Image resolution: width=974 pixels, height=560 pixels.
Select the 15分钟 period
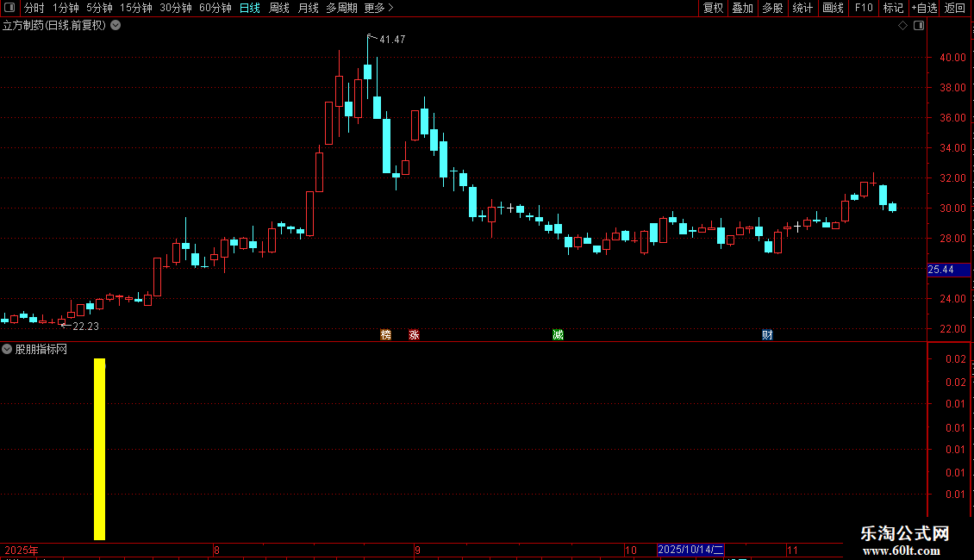(136, 8)
